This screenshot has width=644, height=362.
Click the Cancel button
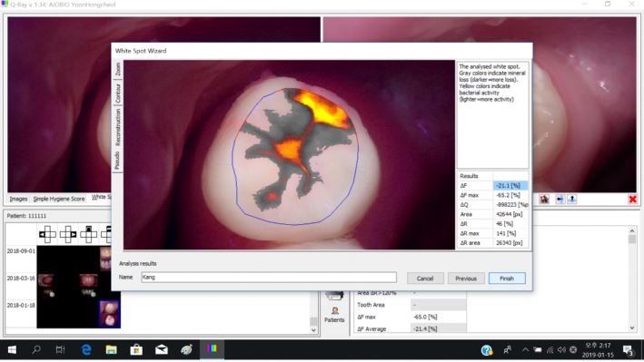click(425, 279)
